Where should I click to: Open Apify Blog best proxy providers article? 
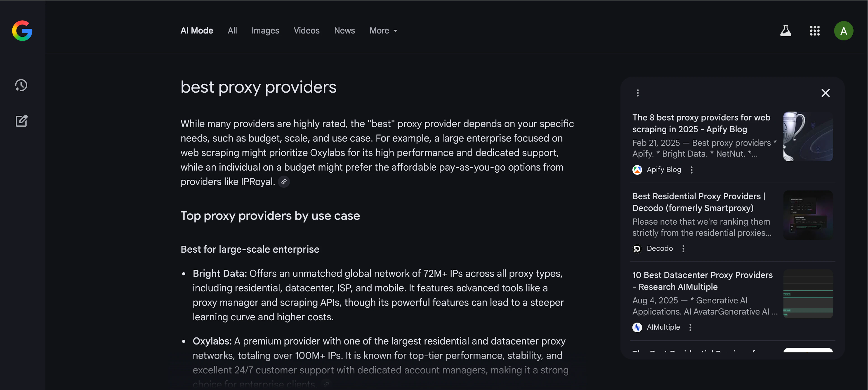[x=701, y=123]
